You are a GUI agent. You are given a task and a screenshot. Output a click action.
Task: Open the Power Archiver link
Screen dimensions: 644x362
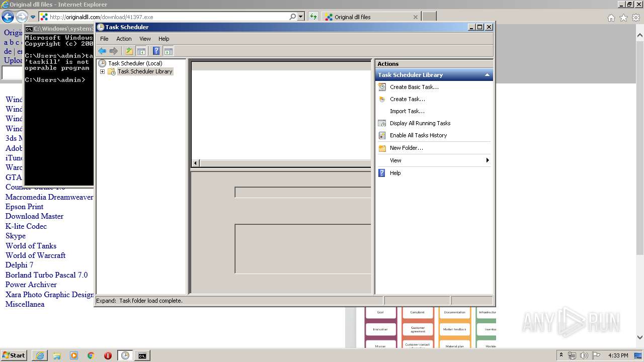[31, 285]
